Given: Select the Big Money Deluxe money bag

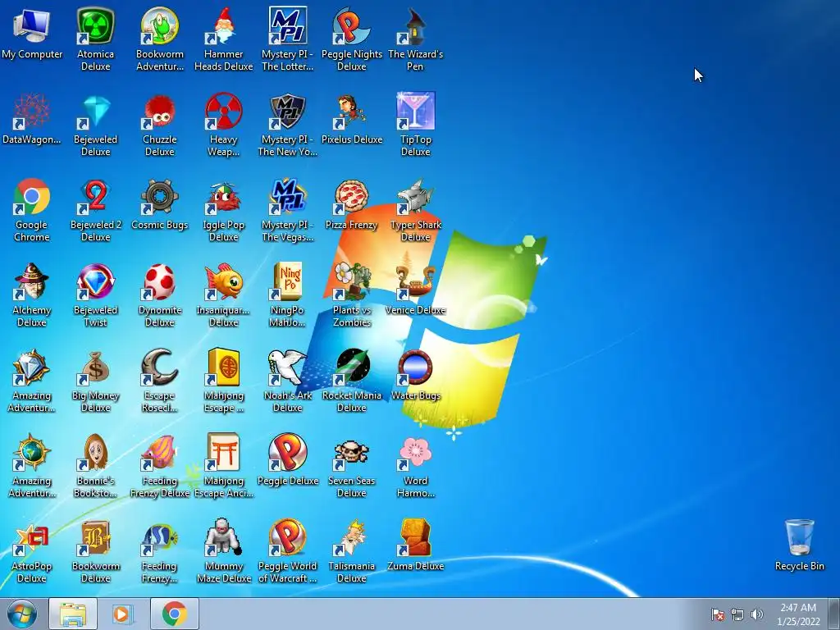Looking at the screenshot, I should [95, 367].
